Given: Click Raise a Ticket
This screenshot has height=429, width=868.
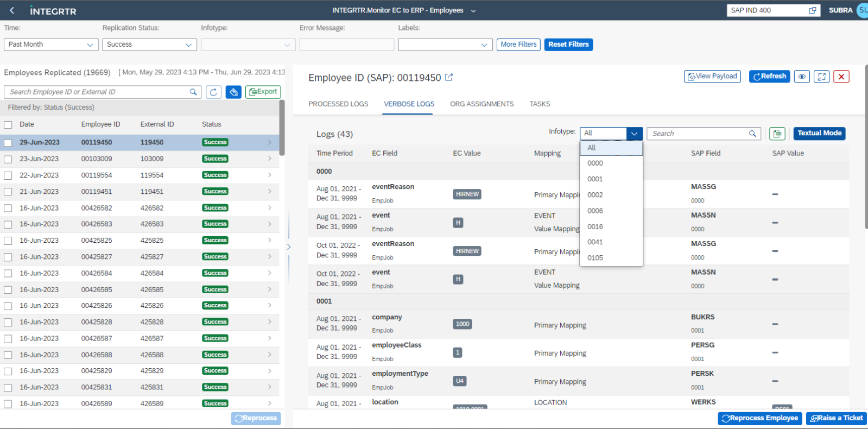Looking at the screenshot, I should pos(836,418).
